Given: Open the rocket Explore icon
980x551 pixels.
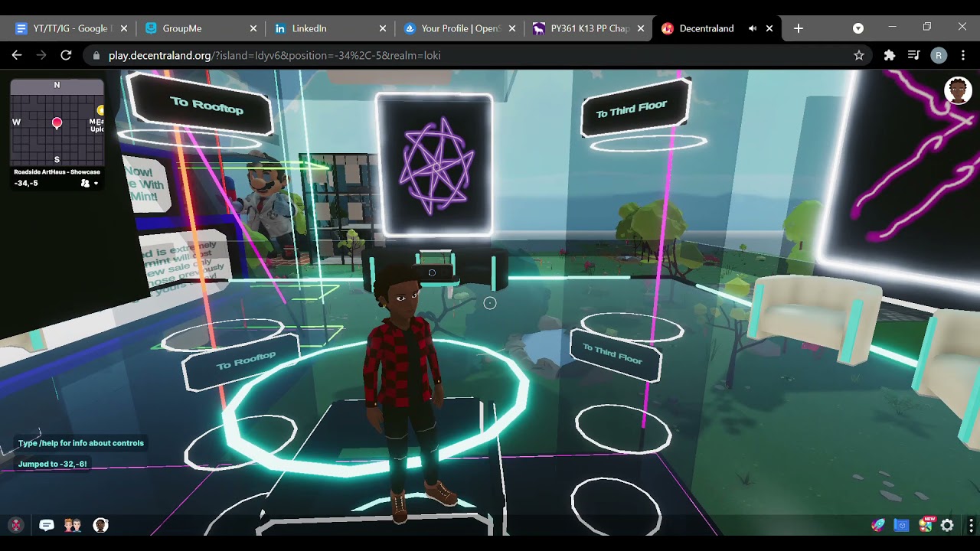Looking at the screenshot, I should coord(878,525).
